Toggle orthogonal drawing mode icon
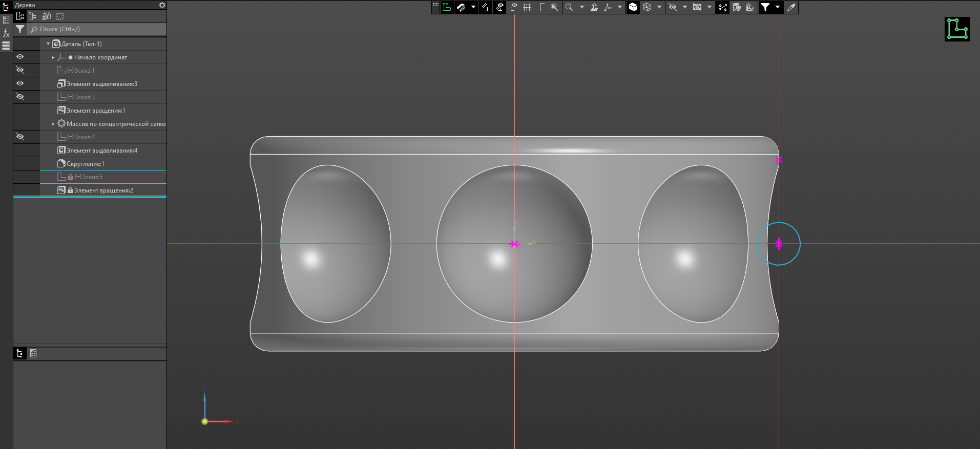Viewport: 980px width, 449px height. tap(485, 7)
